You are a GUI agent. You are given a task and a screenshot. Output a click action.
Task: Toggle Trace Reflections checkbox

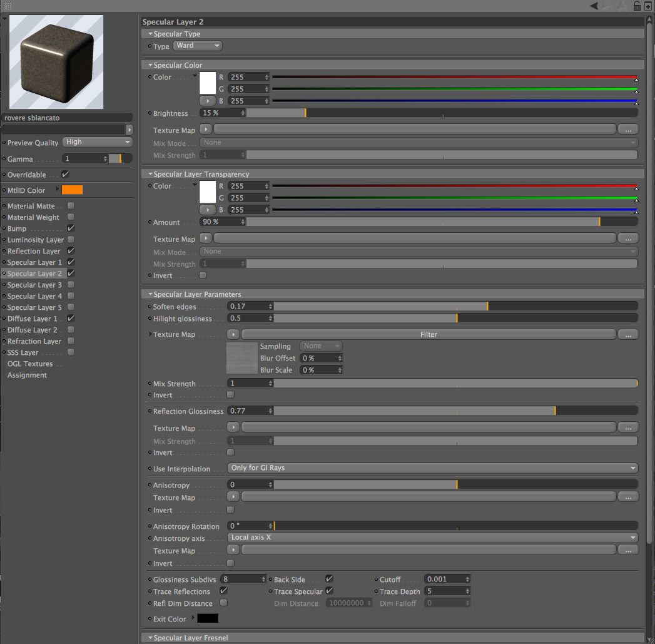pyautogui.click(x=223, y=591)
